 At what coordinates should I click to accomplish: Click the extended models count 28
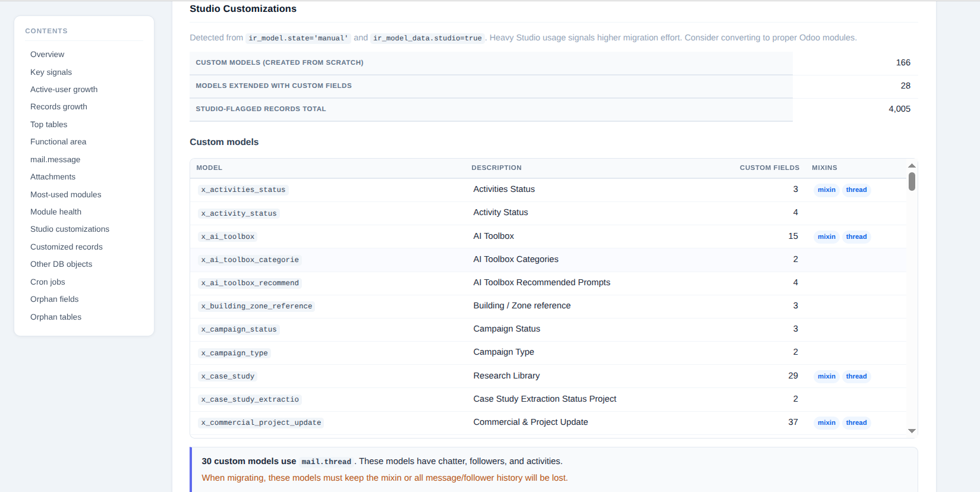click(905, 86)
